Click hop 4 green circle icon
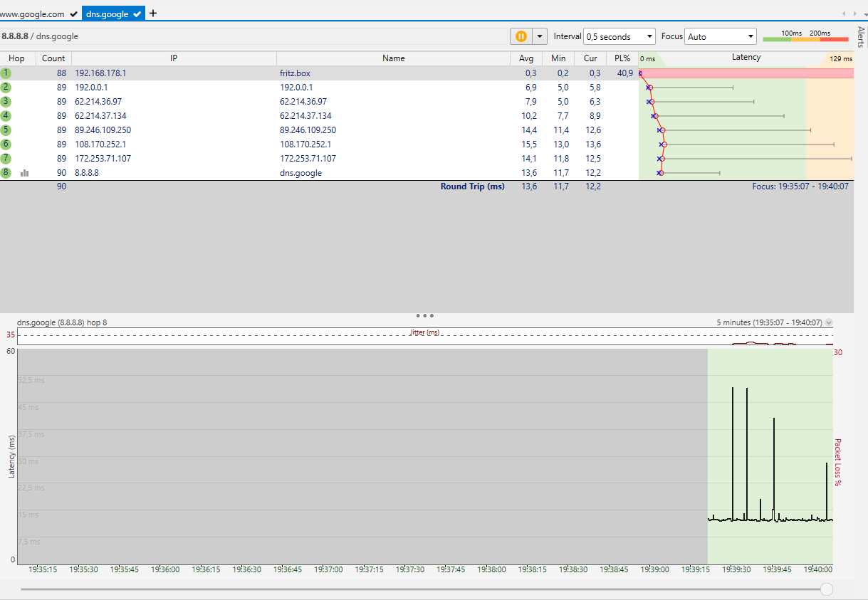Viewport: 868px width, 600px height. 6,116
